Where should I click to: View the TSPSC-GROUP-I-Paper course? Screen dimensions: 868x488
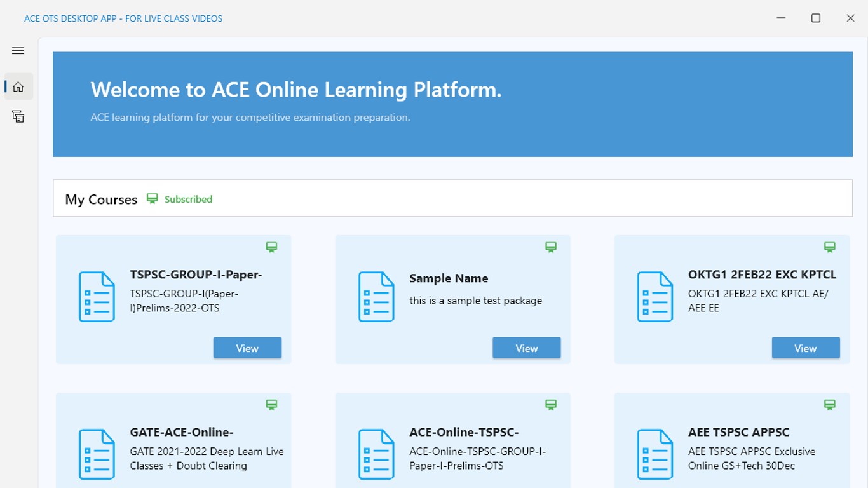click(247, 348)
